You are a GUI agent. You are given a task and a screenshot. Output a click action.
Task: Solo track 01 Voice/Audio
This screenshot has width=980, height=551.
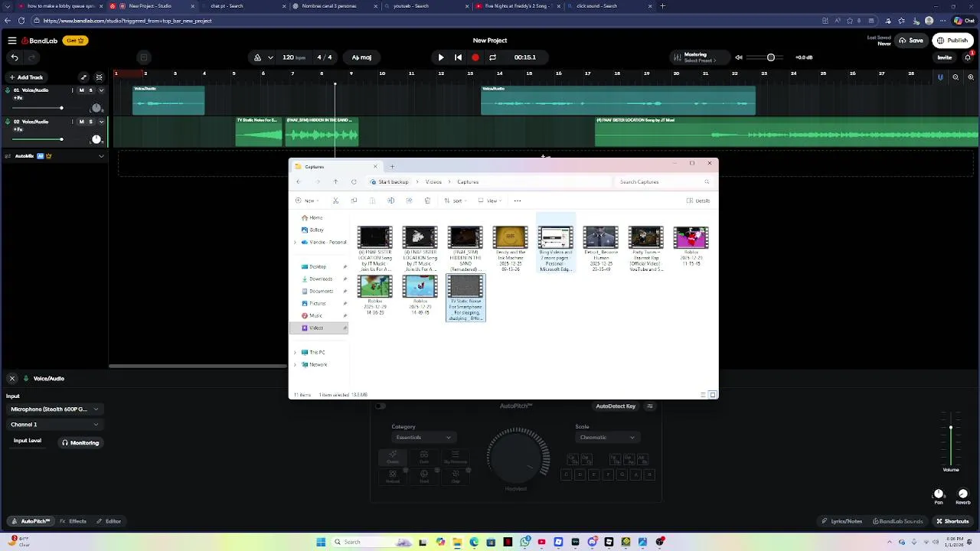(90, 90)
